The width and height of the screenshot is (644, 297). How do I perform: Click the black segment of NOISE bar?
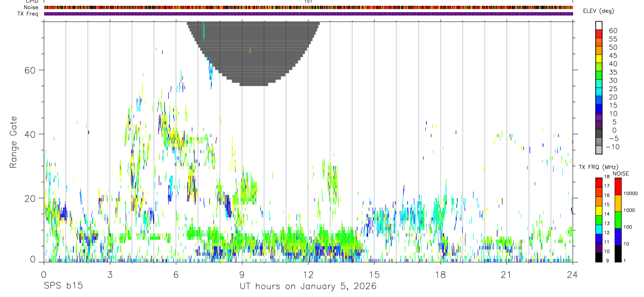pos(618,254)
